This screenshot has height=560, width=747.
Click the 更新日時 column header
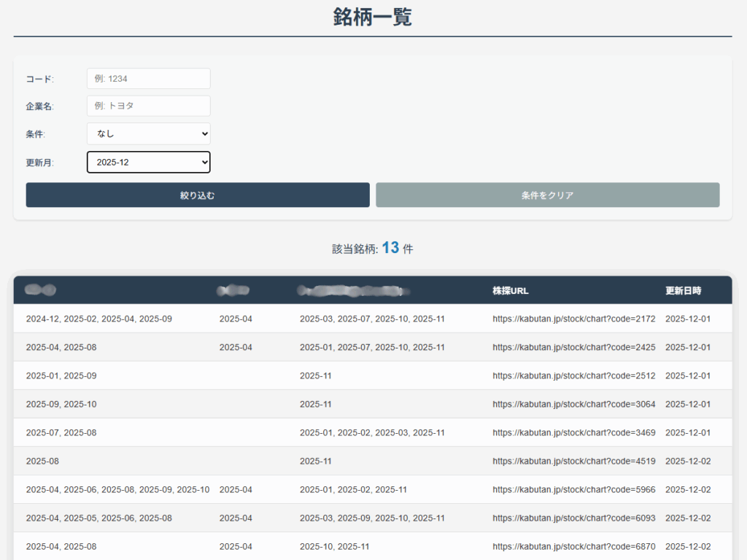683,290
